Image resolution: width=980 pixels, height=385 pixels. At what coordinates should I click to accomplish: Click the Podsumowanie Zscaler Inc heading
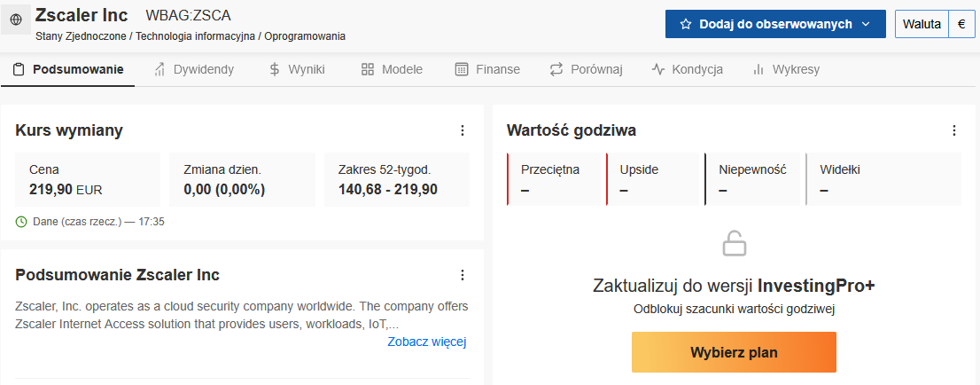click(118, 275)
